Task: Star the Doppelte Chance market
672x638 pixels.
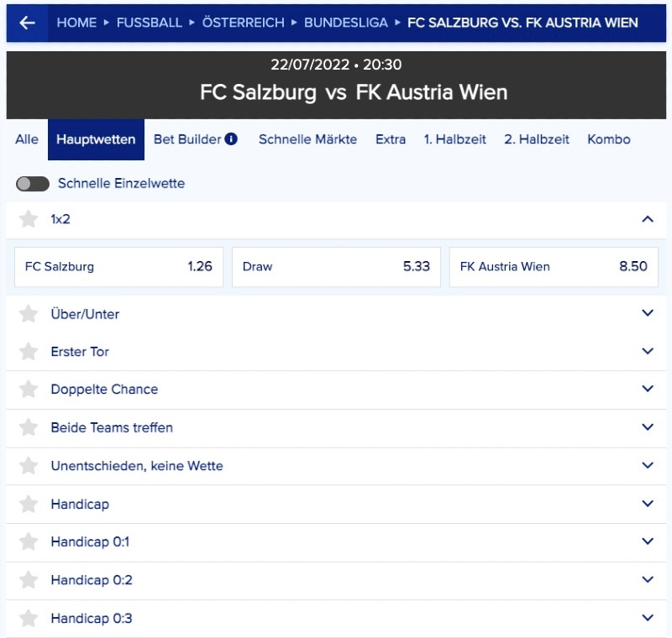Action: coord(29,390)
